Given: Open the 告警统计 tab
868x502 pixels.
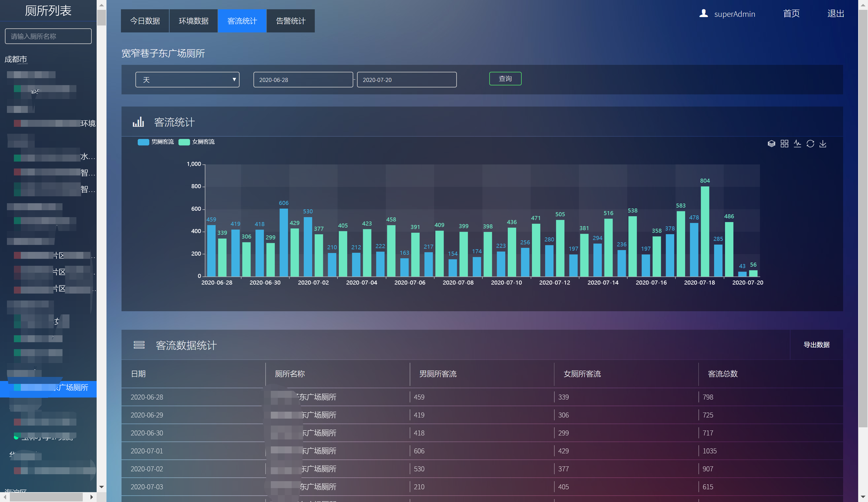Looking at the screenshot, I should coord(290,21).
